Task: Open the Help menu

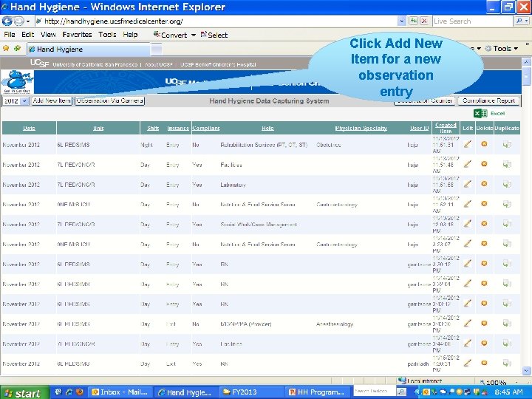Action: coord(130,35)
